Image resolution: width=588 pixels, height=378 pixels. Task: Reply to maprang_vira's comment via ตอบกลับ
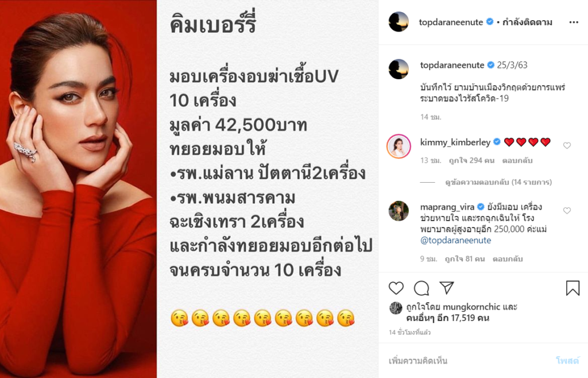tap(508, 259)
